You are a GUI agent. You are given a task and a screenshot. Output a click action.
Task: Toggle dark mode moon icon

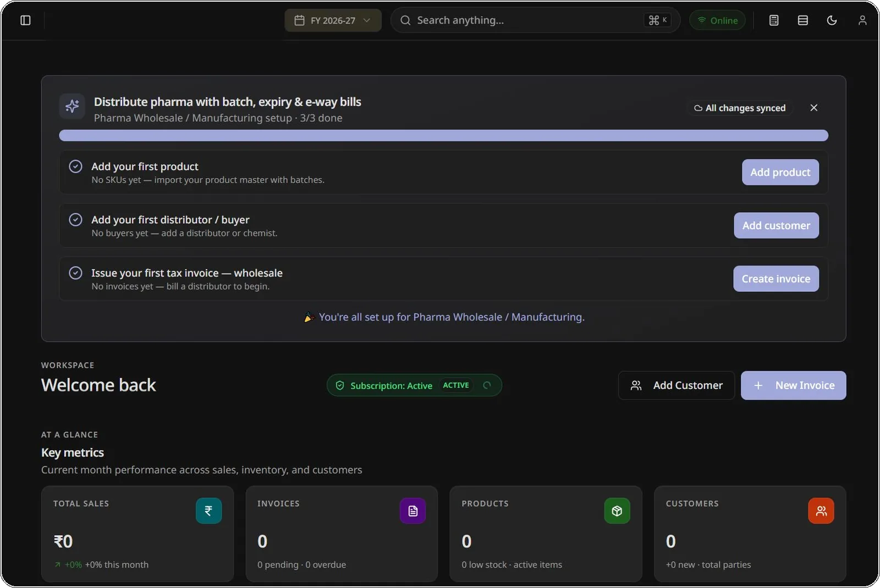click(x=832, y=20)
